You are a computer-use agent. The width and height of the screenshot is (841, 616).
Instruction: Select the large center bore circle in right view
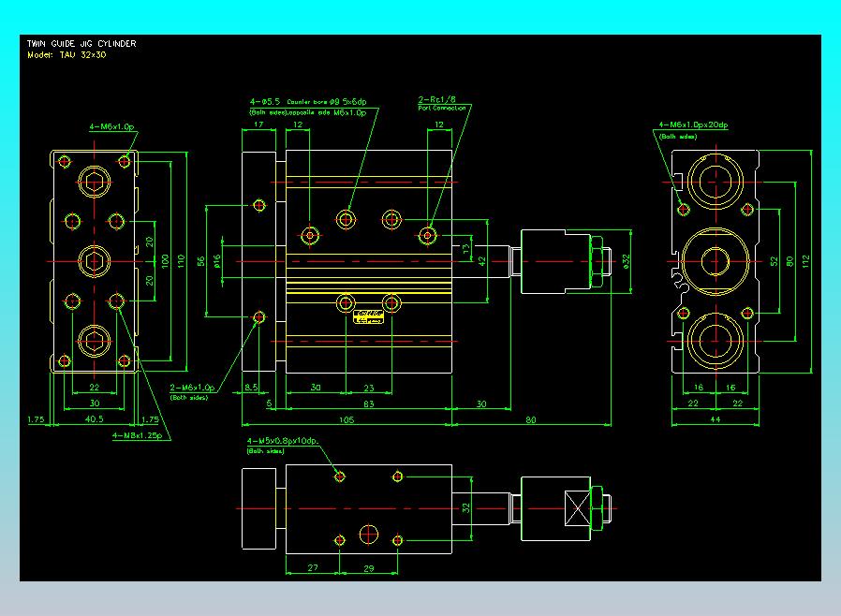[716, 259]
